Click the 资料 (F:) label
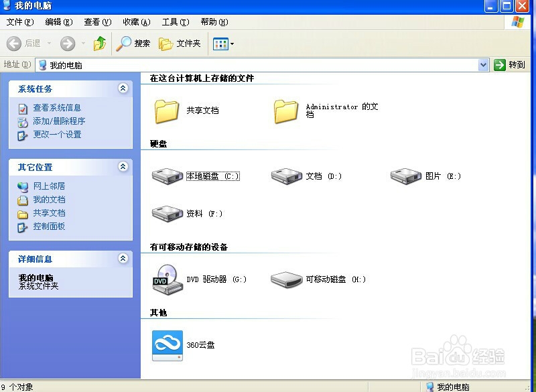This screenshot has height=392, width=536. (204, 214)
